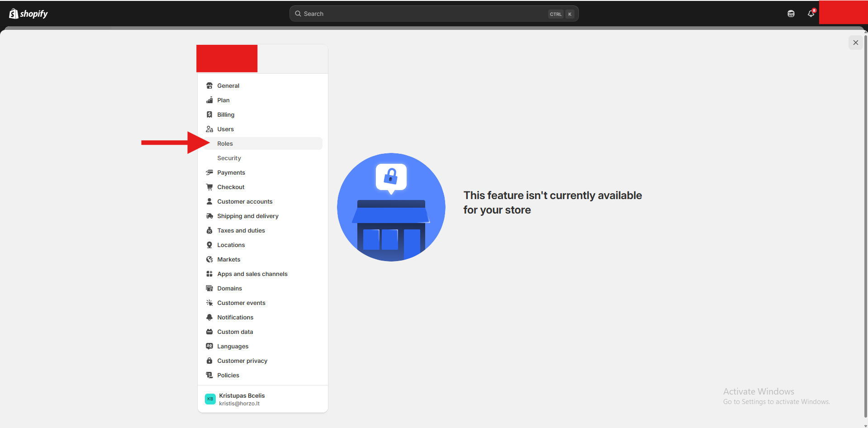Click the Markets globe icon
The image size is (868, 428).
coord(209,259)
